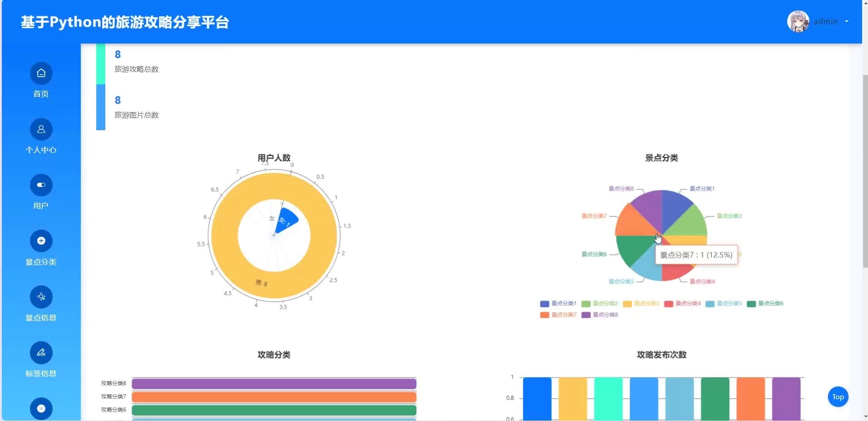Click the Top back-to-top button
868x421 pixels.
838,397
